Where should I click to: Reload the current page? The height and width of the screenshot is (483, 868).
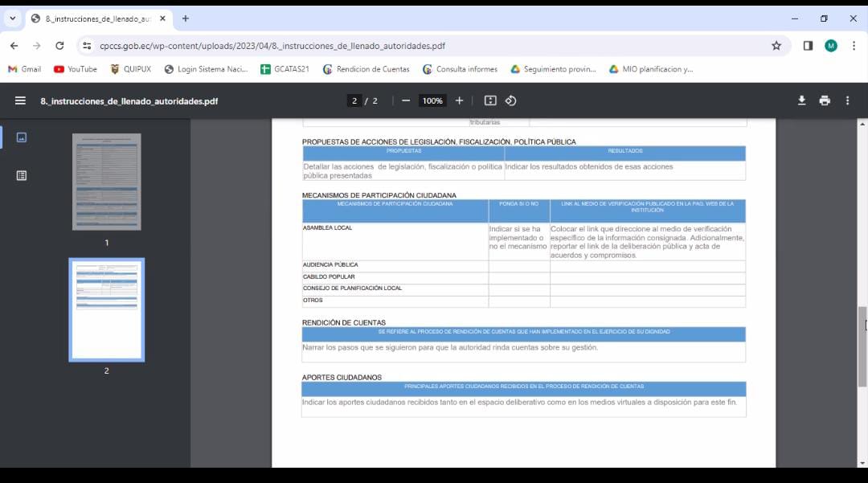59,46
